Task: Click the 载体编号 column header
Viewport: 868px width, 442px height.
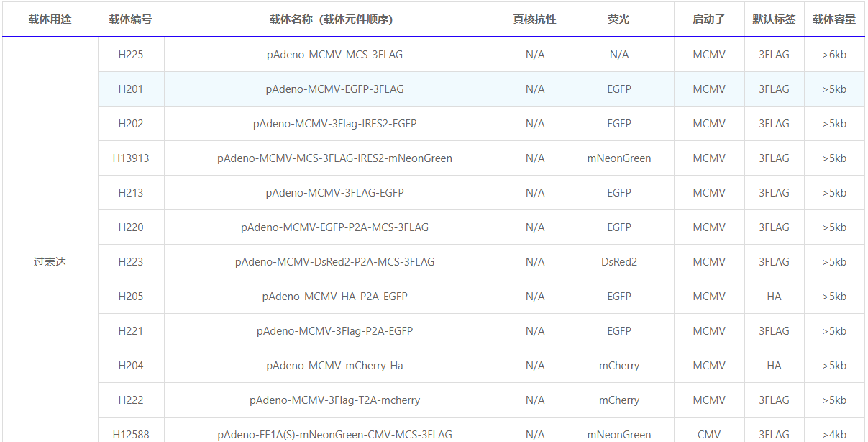Action: pos(131,19)
